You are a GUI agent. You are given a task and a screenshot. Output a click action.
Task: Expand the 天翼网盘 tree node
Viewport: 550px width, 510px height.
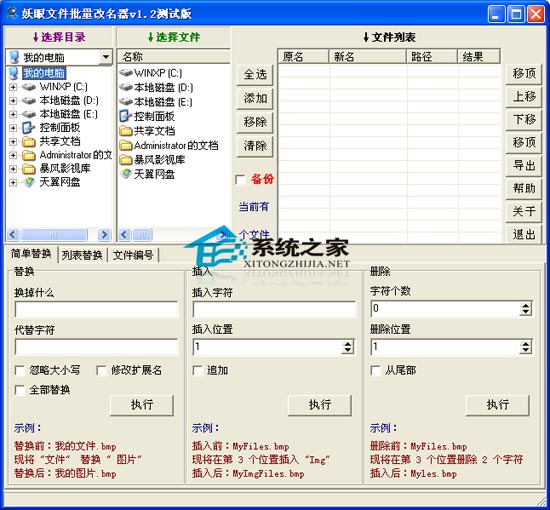(13, 182)
